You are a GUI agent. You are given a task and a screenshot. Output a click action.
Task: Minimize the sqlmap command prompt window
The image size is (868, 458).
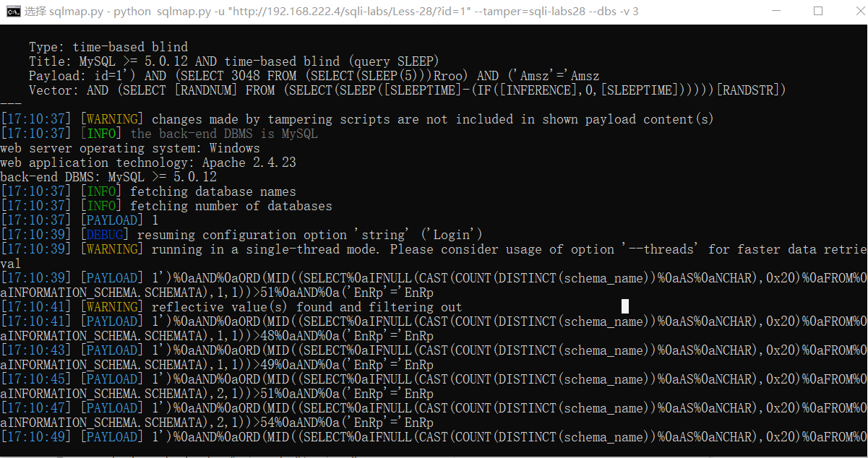click(x=775, y=11)
